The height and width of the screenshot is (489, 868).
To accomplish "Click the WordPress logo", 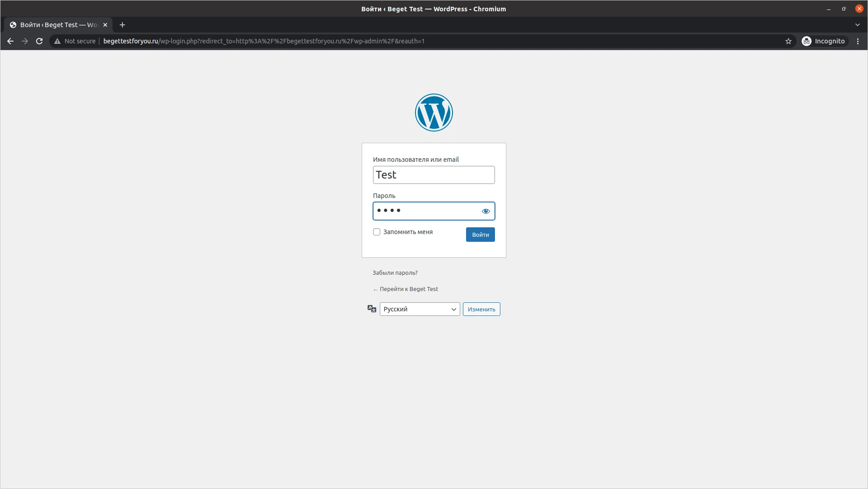I will click(434, 113).
